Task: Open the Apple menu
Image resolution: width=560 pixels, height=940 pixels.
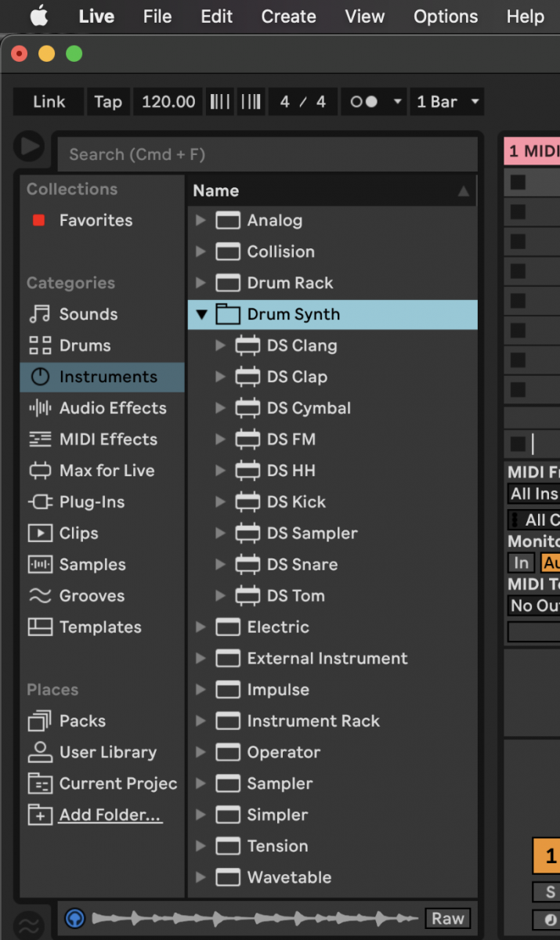Action: 38,16
